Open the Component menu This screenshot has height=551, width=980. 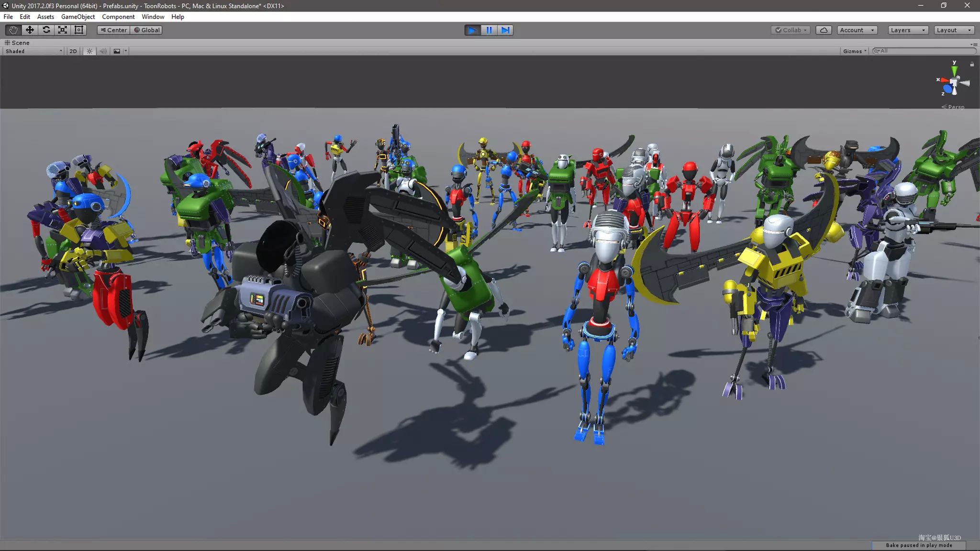(118, 17)
